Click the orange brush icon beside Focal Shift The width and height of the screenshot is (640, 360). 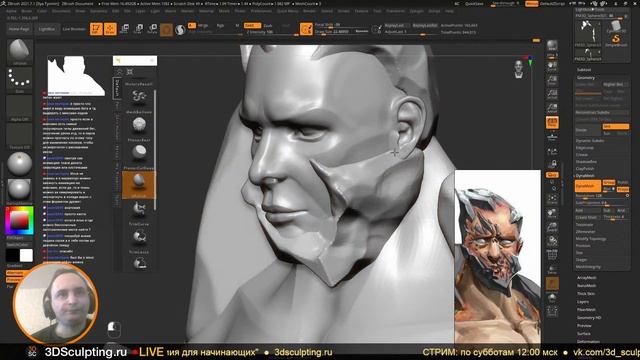click(306, 29)
